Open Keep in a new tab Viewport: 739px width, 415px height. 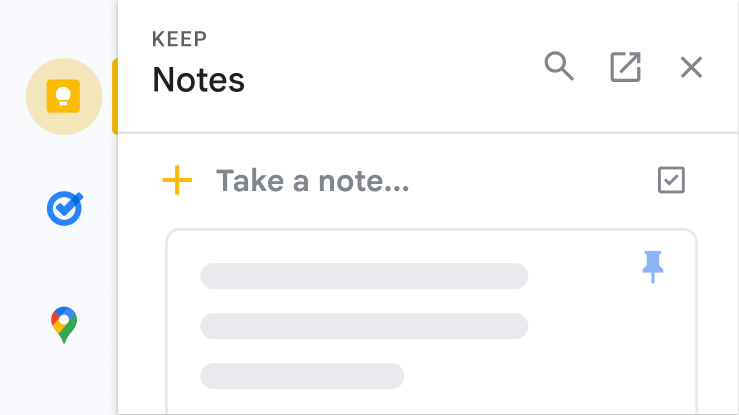[x=625, y=67]
